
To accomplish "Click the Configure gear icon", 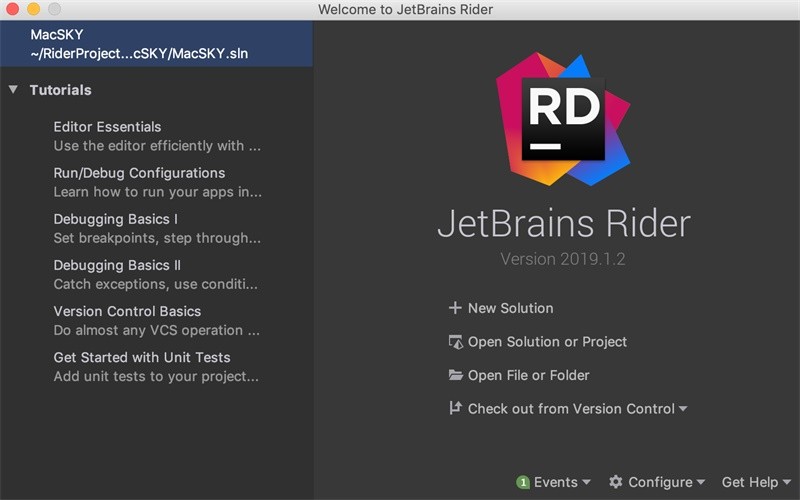I will click(x=616, y=482).
